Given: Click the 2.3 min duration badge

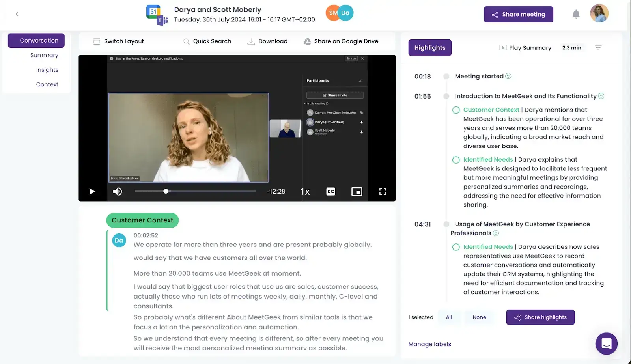Looking at the screenshot, I should (572, 48).
